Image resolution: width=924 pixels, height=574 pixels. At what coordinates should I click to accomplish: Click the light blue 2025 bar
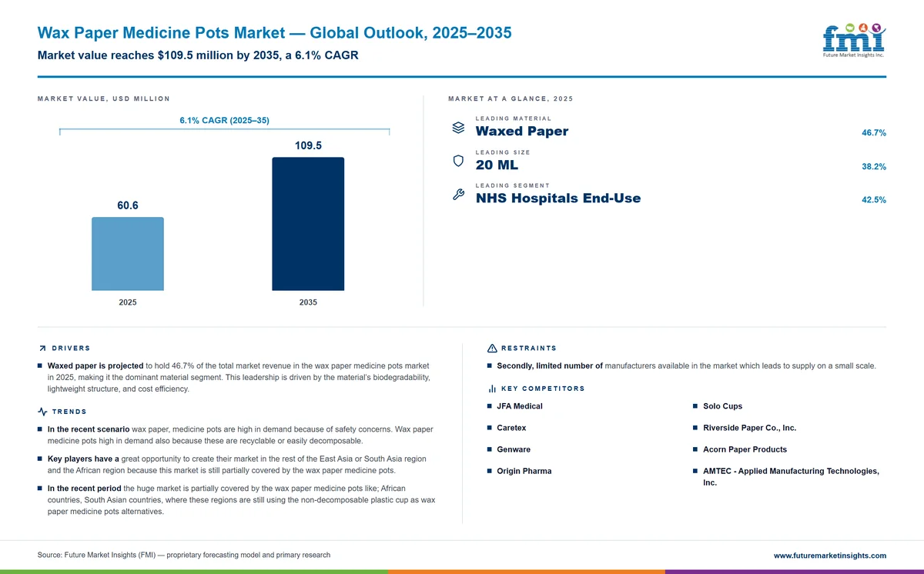128,254
